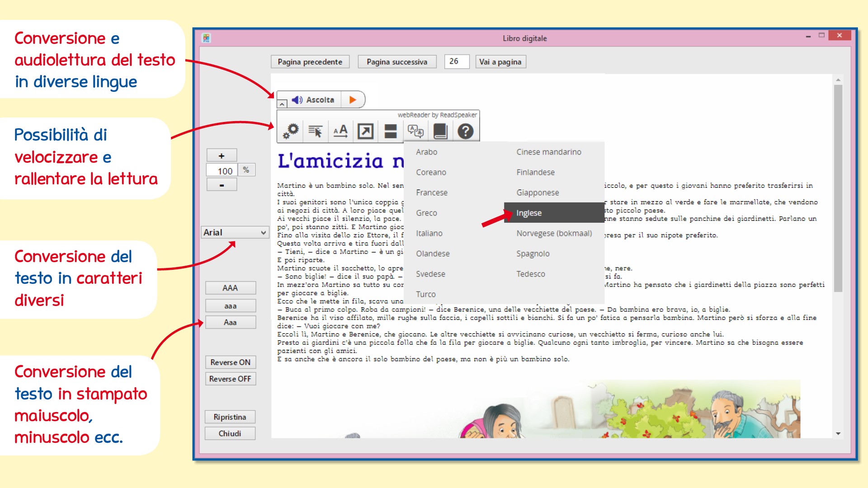Maximize the Libro digitale window

(821, 36)
